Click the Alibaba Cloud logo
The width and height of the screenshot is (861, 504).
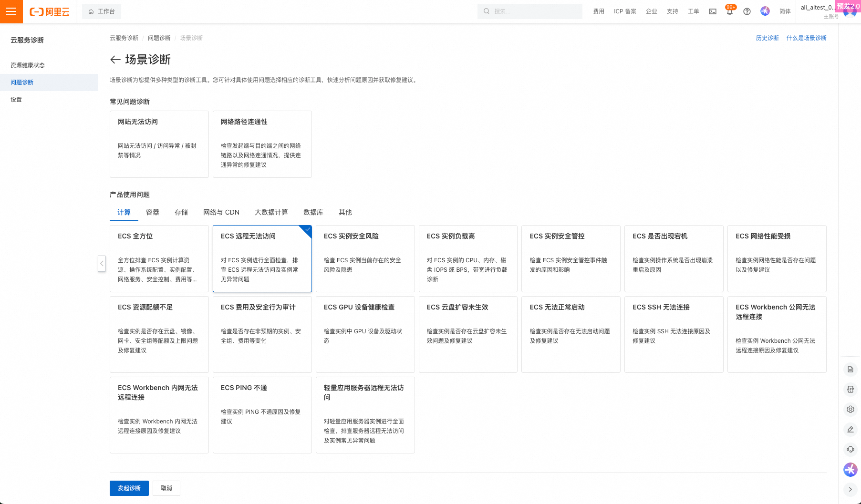(50, 11)
